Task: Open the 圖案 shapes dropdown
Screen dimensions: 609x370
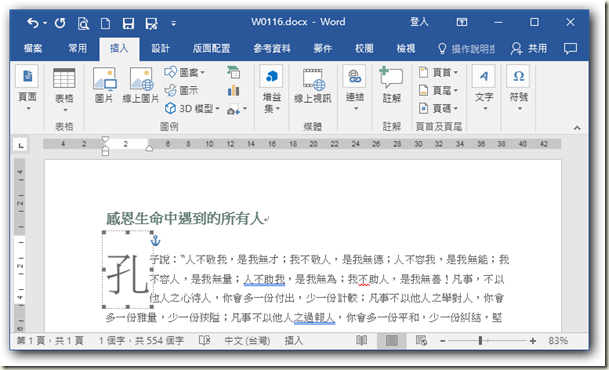Action: pos(185,72)
